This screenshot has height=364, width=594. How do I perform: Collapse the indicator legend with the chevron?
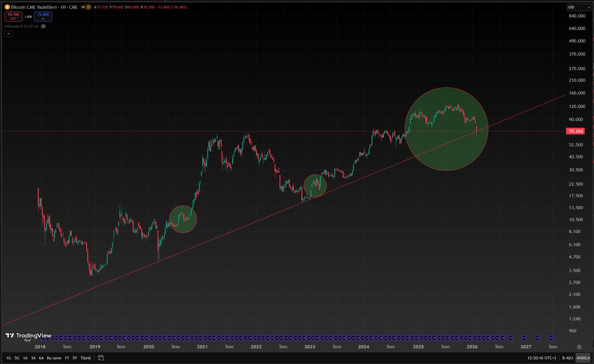click(8, 34)
